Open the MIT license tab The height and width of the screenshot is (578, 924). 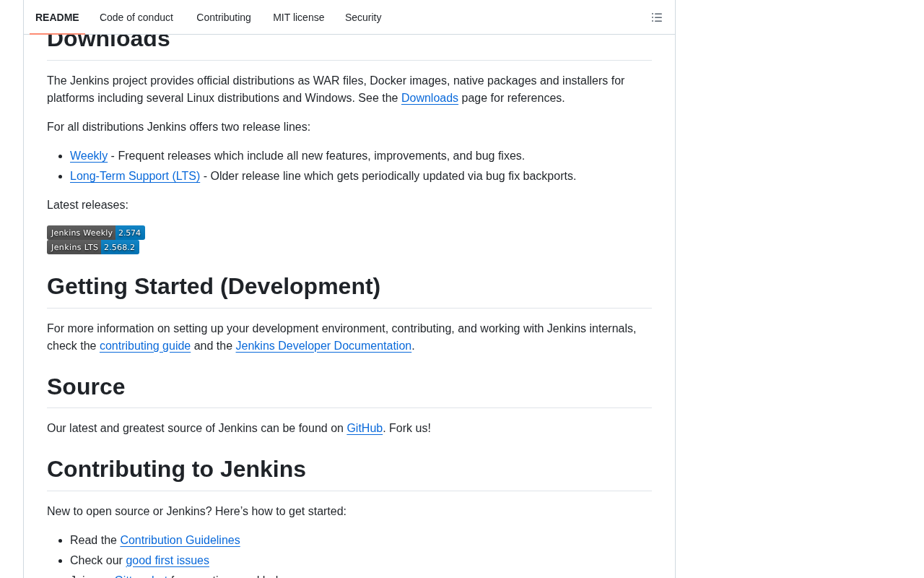tap(299, 17)
